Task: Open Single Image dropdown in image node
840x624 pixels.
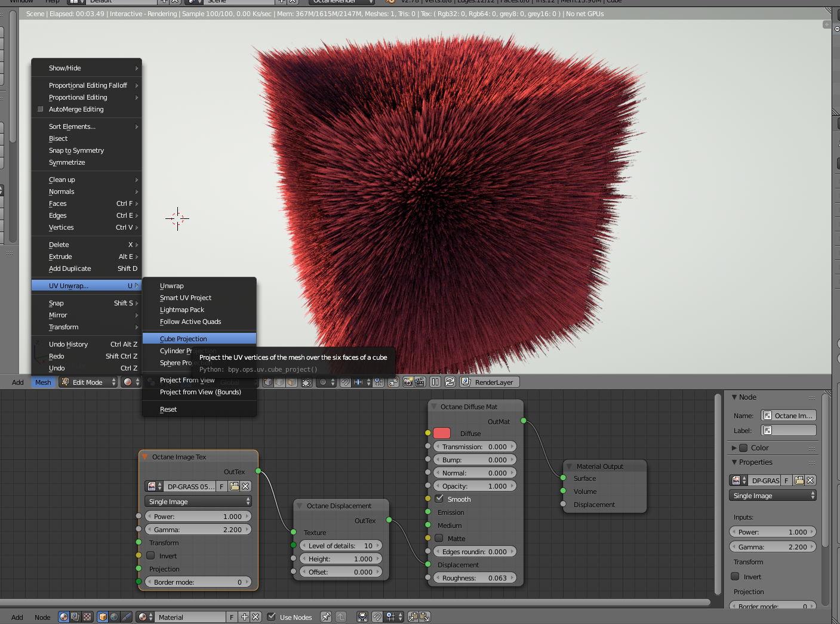Action: (198, 502)
